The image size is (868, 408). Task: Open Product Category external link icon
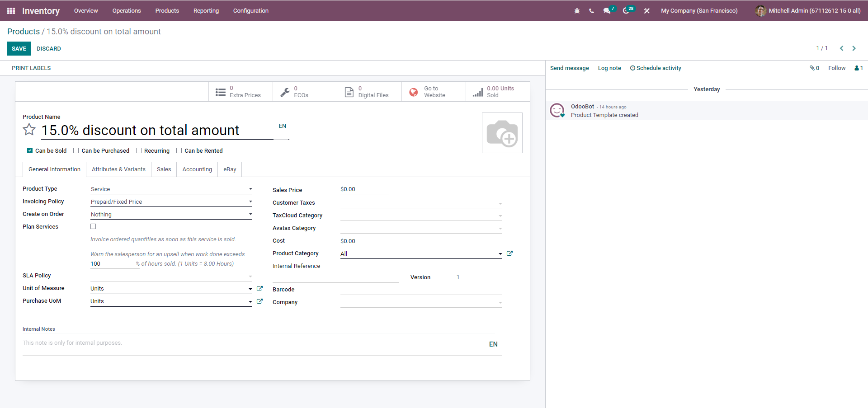509,253
